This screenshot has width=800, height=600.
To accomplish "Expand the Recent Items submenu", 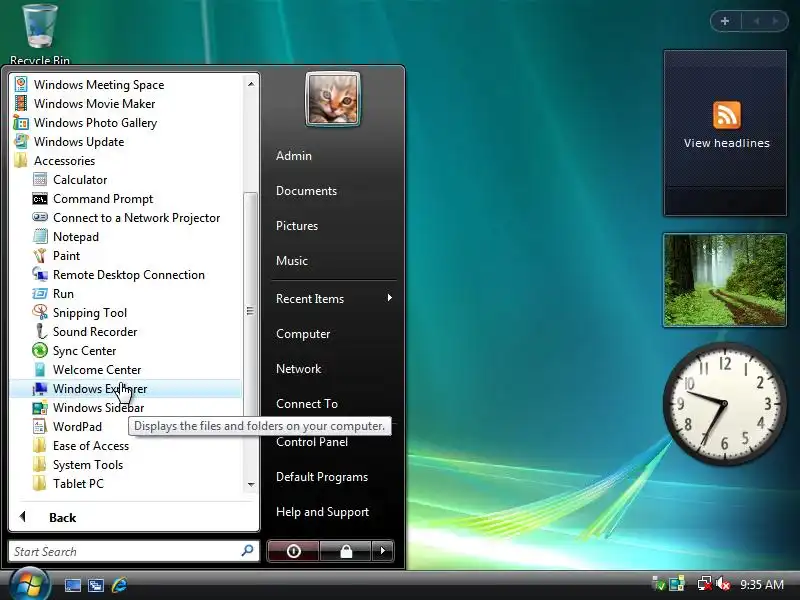I will coord(334,298).
